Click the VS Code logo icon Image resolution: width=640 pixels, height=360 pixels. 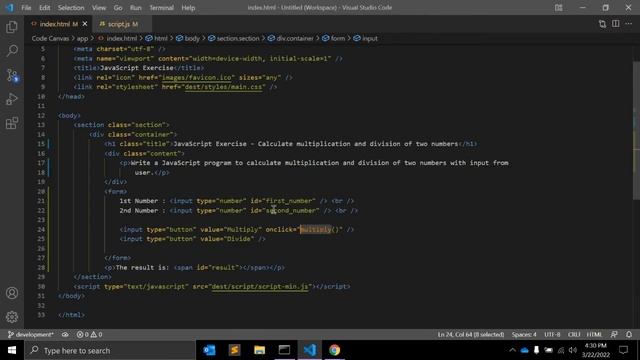[9, 7]
